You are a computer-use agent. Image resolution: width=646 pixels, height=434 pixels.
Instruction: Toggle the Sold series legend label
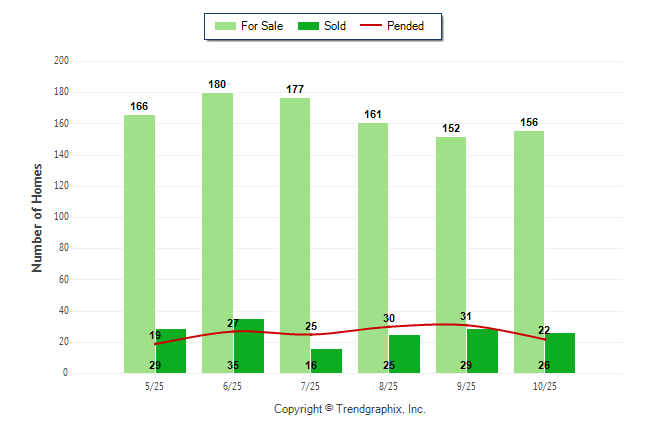[x=335, y=26]
